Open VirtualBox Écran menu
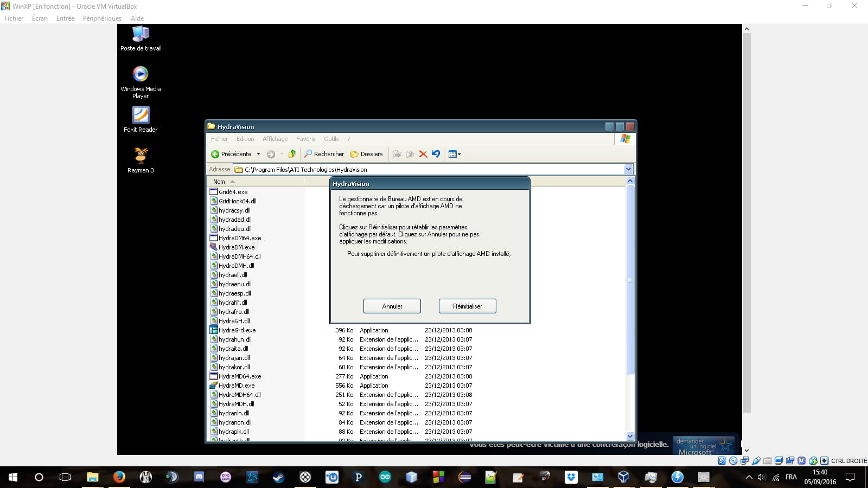Screen dimensions: 868x488 [40, 18]
